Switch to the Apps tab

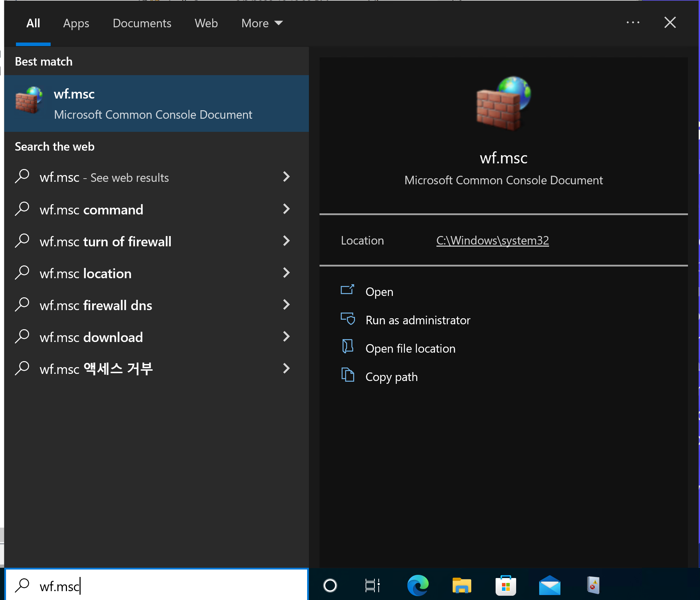[76, 23]
